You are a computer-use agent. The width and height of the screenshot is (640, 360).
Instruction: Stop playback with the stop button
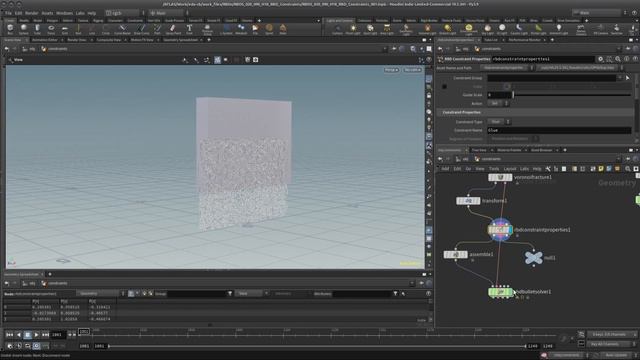click(x=27, y=335)
